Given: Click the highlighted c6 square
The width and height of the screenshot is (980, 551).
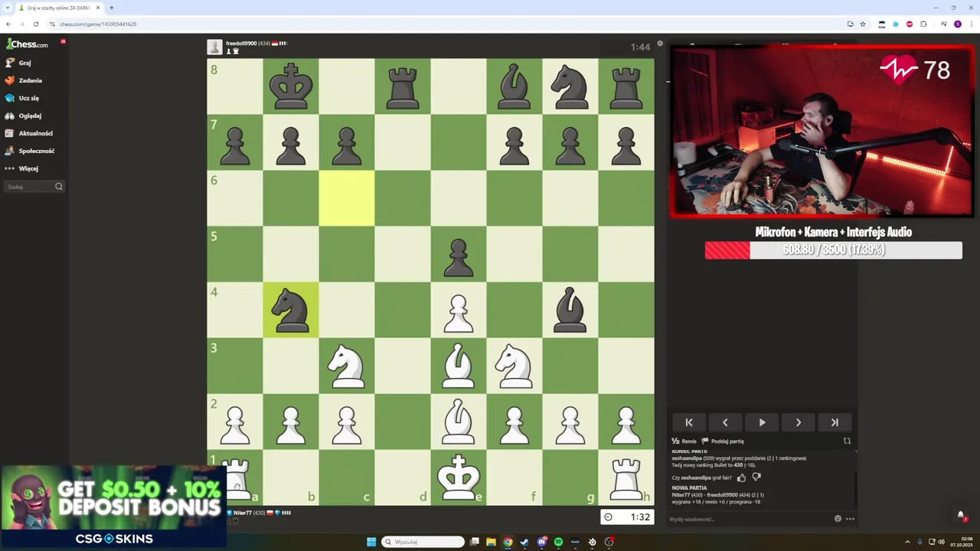Looking at the screenshot, I should pos(347,198).
